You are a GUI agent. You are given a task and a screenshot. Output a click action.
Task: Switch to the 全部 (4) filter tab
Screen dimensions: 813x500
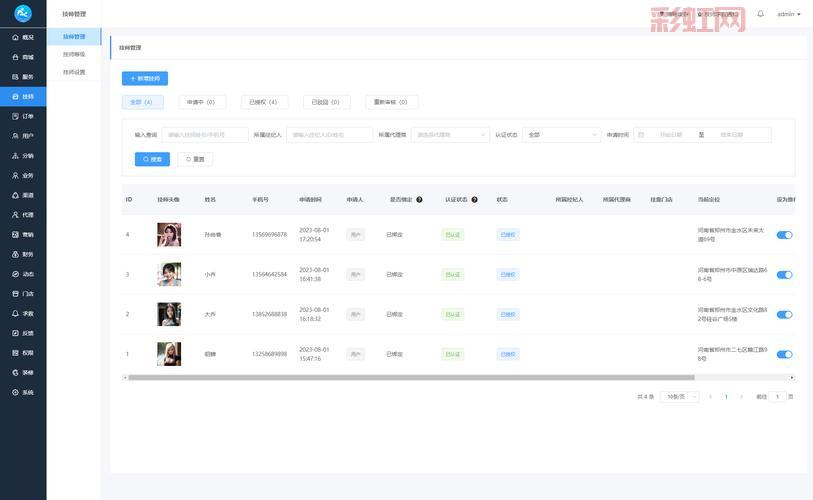143,102
